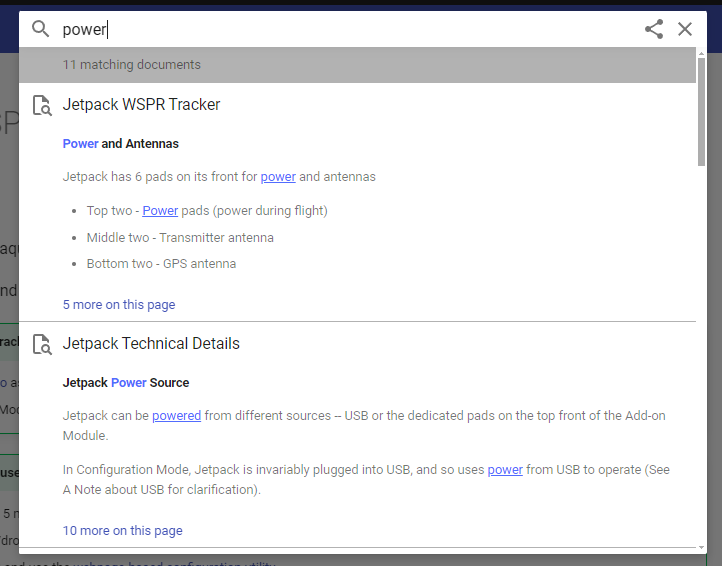Viewport: 722px width, 566px height.
Task: Open the "Power and Antennas" section heading
Action: pyautogui.click(x=121, y=144)
